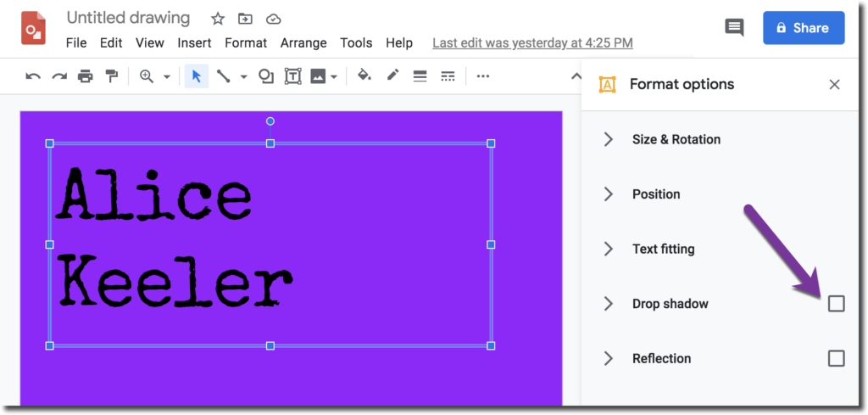Image resolution: width=868 pixels, height=415 pixels.
Task: Click the Move to folder icon
Action: 245,19
